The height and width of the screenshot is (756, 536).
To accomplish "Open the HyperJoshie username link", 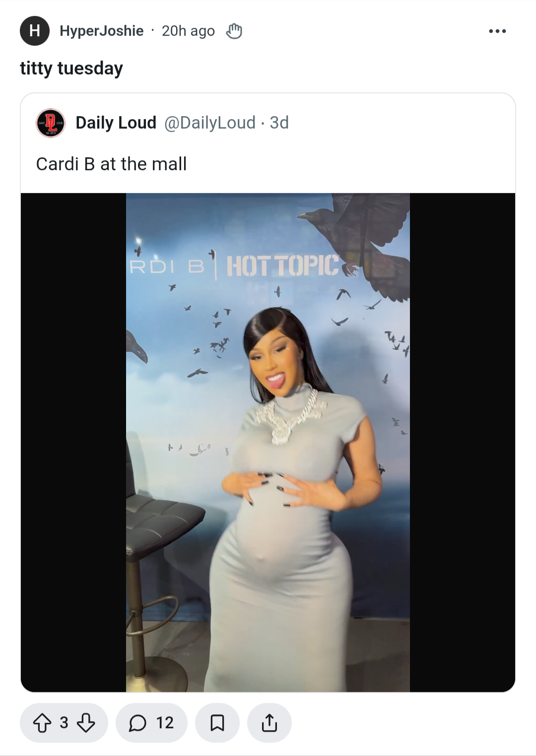I will click(102, 31).
